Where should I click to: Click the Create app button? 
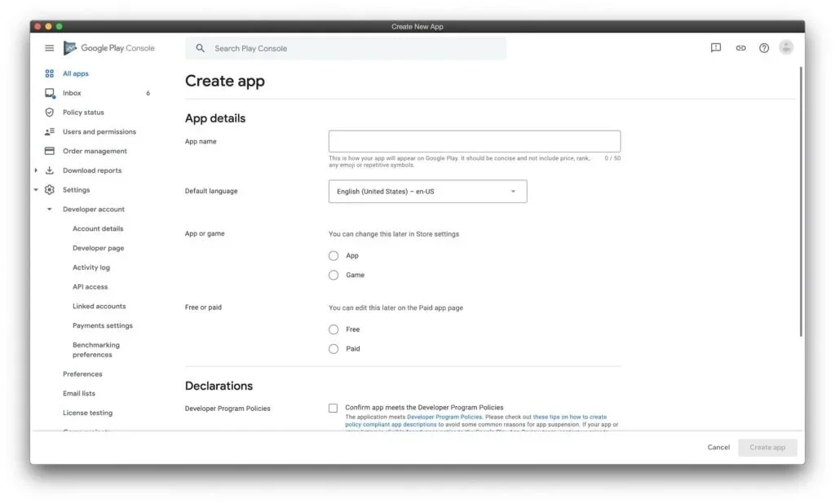(x=767, y=448)
